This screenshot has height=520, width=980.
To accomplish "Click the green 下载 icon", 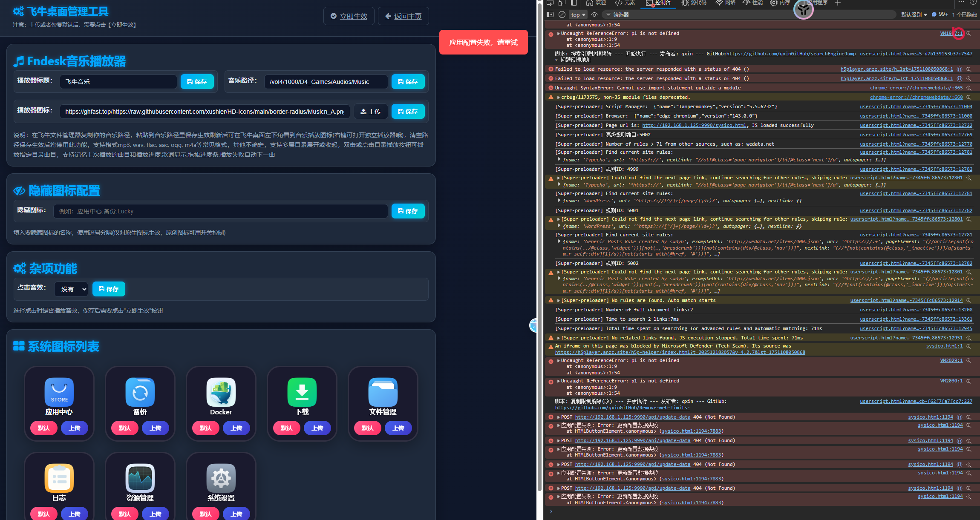I will click(302, 392).
